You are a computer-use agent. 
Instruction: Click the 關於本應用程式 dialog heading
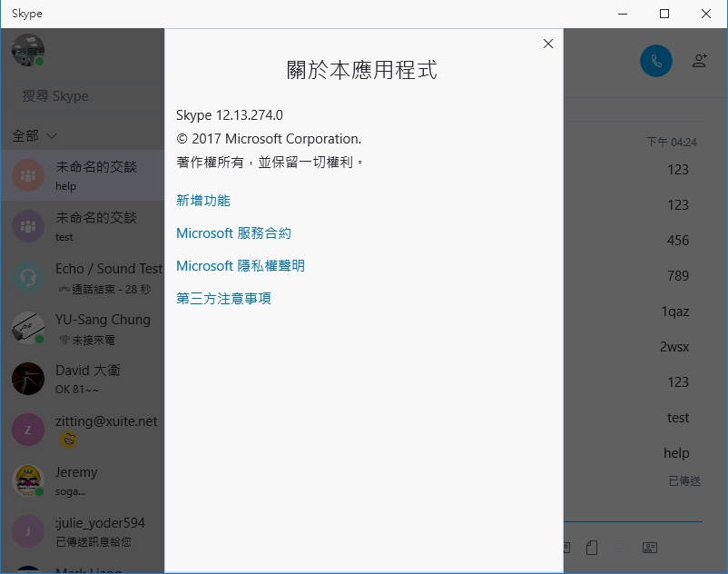click(x=361, y=70)
